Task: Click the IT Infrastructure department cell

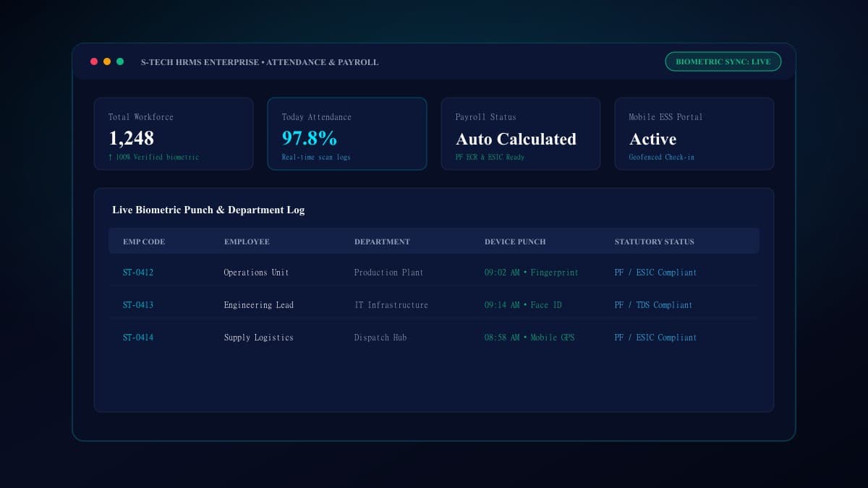Action: (x=391, y=305)
